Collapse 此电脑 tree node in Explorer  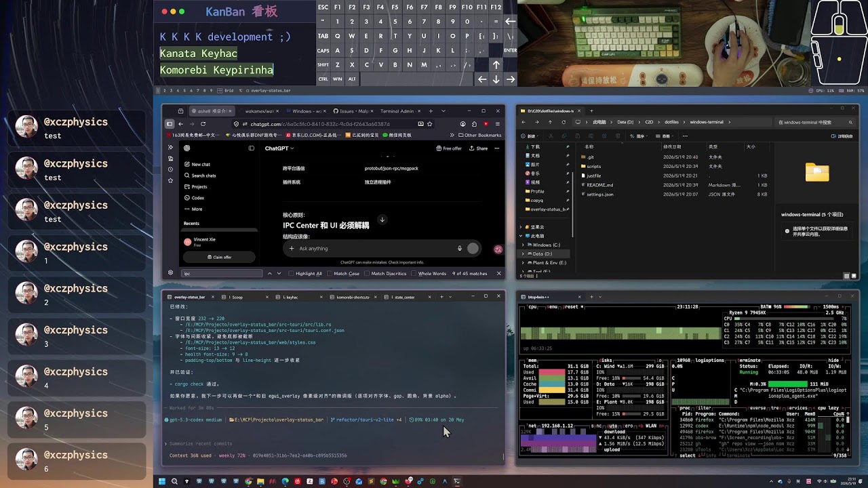pyautogui.click(x=521, y=236)
